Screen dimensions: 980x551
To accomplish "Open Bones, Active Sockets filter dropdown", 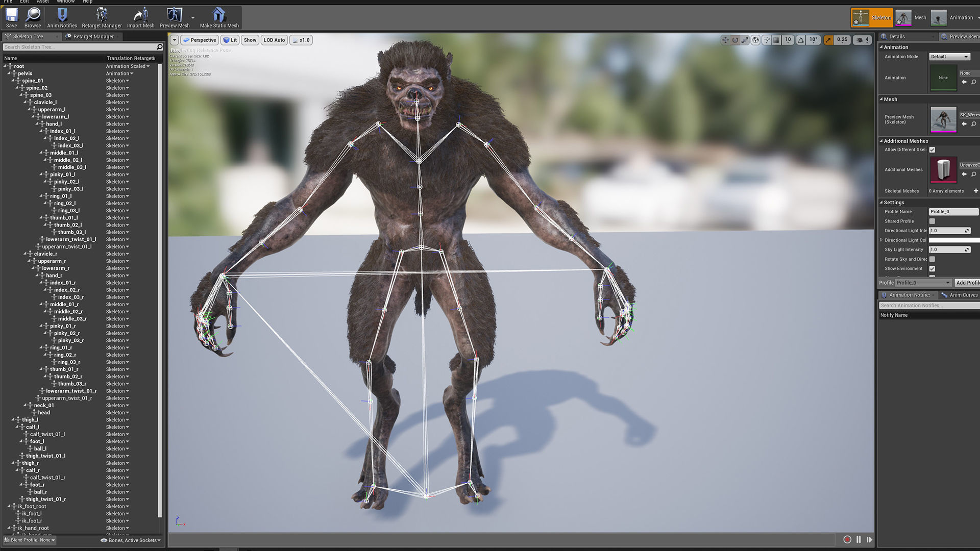I will [x=131, y=540].
